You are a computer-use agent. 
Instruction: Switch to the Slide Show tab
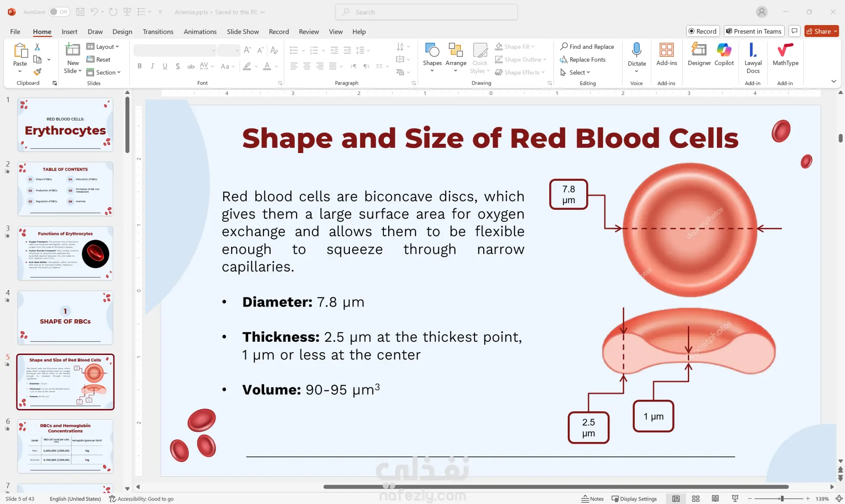[242, 32]
